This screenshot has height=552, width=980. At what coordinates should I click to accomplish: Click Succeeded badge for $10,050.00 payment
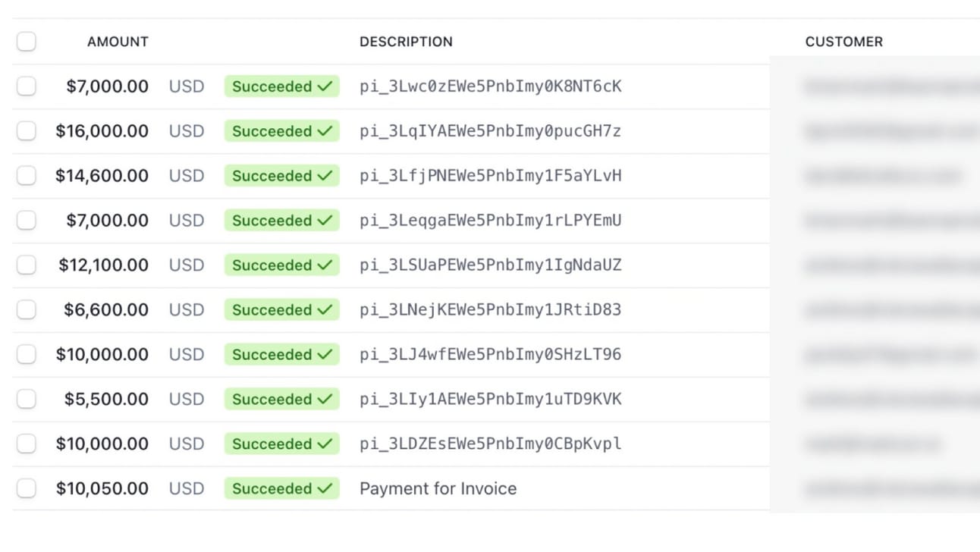[x=281, y=489]
